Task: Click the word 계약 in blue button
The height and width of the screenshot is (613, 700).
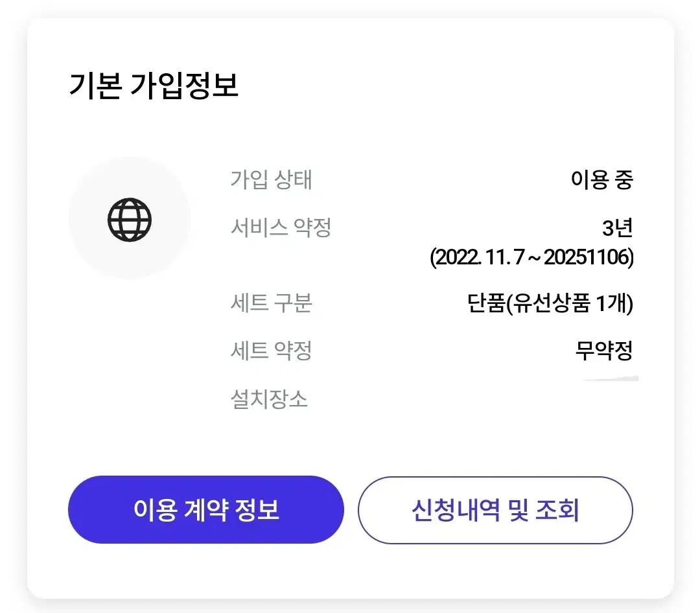Action: (x=206, y=509)
